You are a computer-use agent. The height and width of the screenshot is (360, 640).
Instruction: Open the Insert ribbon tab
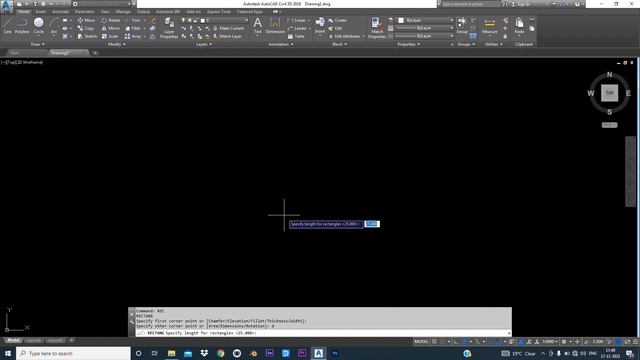coord(41,12)
